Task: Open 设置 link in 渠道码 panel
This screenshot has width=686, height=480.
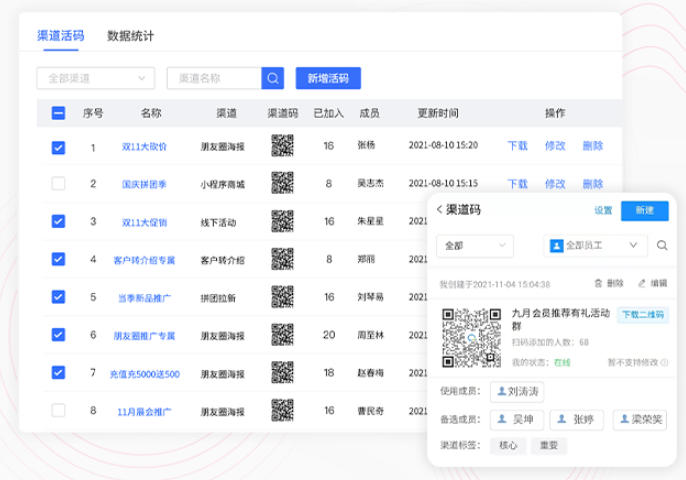Action: point(603,210)
